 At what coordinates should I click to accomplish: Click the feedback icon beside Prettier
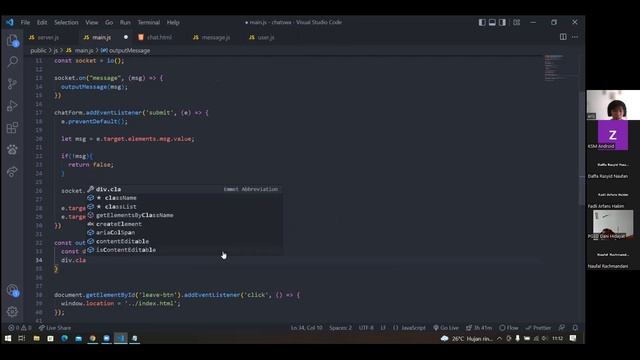[x=562, y=328]
